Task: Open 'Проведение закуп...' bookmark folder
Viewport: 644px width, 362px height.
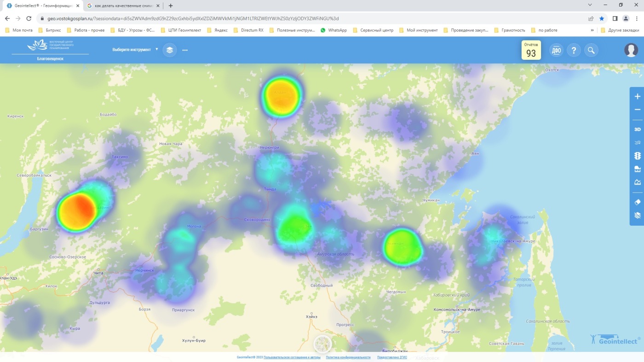Action: pos(466,30)
